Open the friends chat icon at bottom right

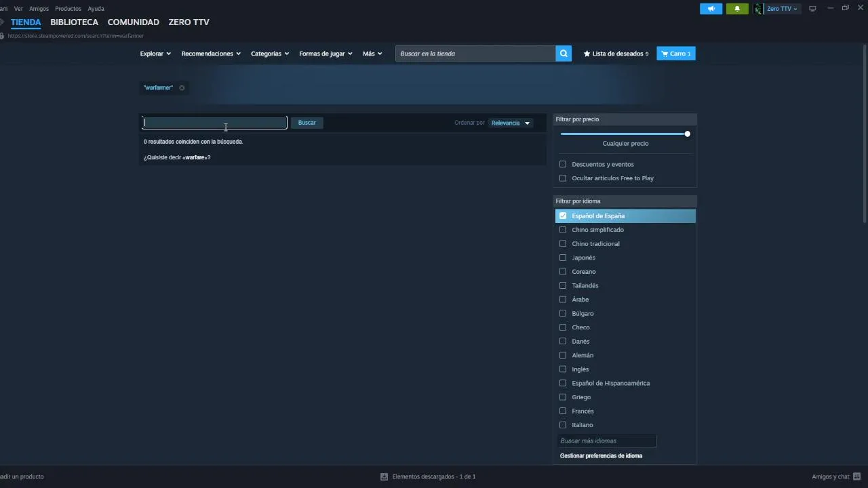(x=857, y=476)
